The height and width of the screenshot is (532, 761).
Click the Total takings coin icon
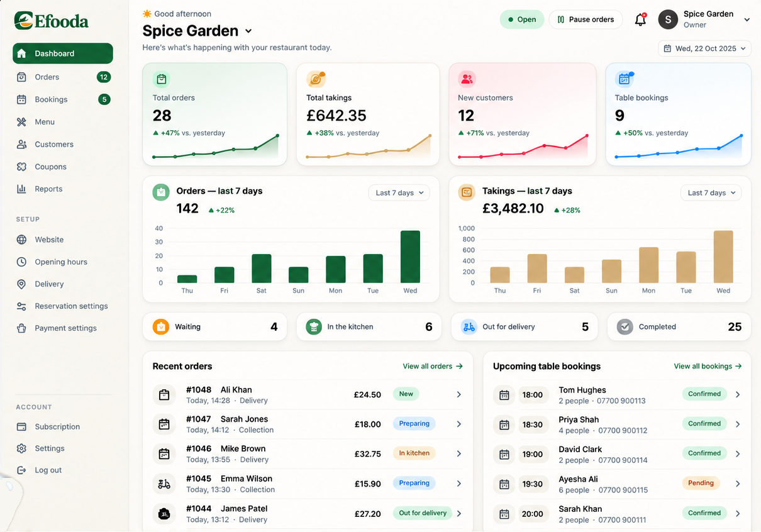coord(316,79)
